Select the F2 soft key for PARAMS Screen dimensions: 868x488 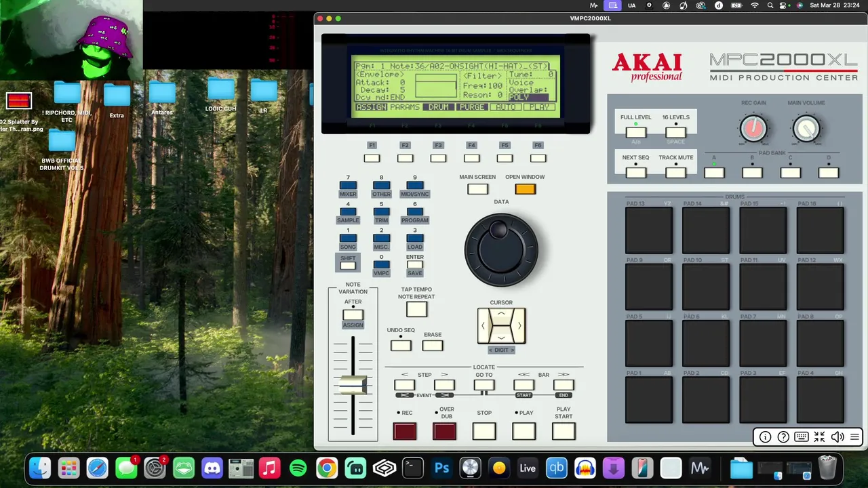(405, 158)
